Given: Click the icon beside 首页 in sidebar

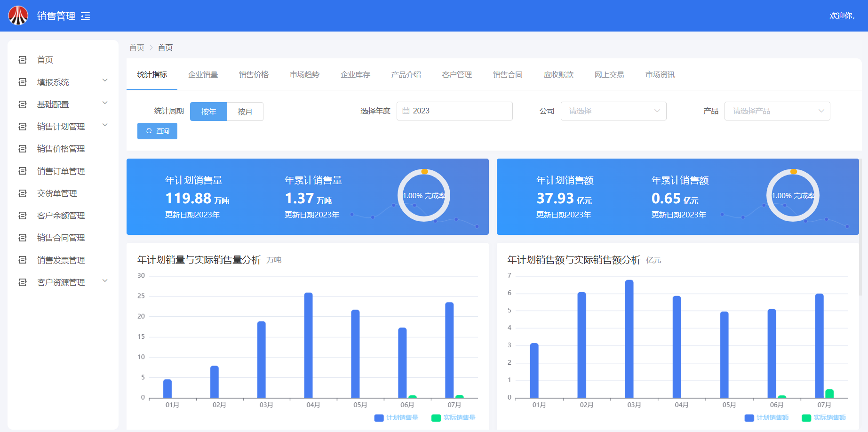Looking at the screenshot, I should pos(22,60).
